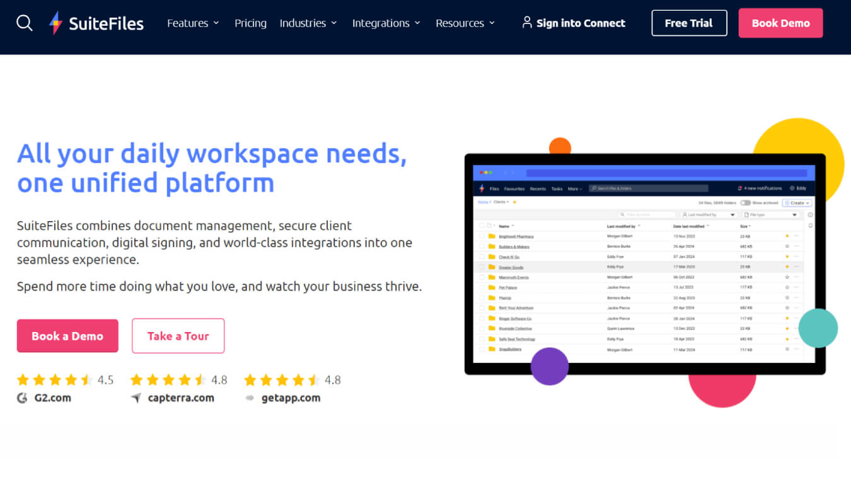Expand the Resources menu

pyautogui.click(x=465, y=23)
